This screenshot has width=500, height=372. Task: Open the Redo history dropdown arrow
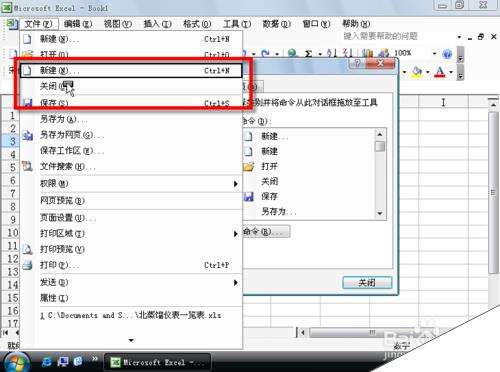[277, 54]
